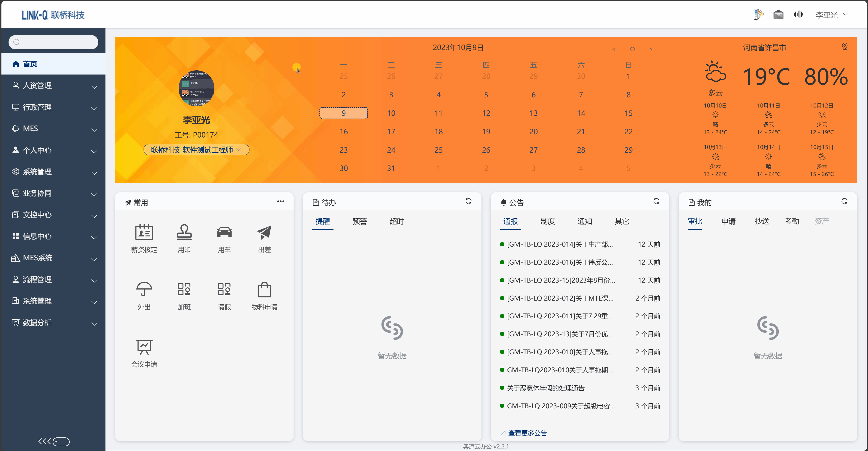Screen dimensions: 868x451
Task: Open the 用车 car icon
Action: tap(224, 232)
